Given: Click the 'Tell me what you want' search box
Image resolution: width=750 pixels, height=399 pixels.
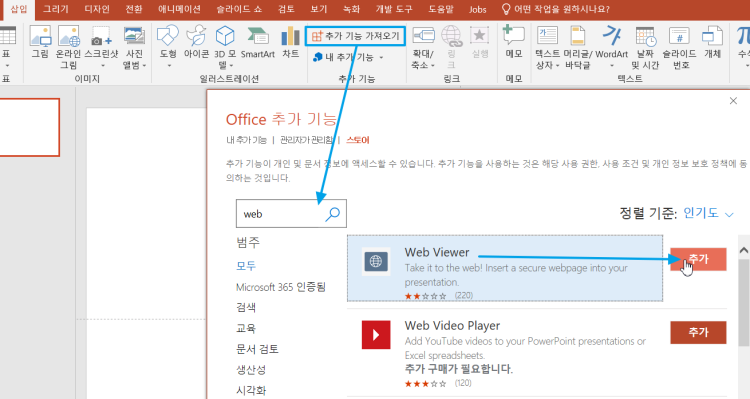Looking at the screenshot, I should tap(556, 9).
